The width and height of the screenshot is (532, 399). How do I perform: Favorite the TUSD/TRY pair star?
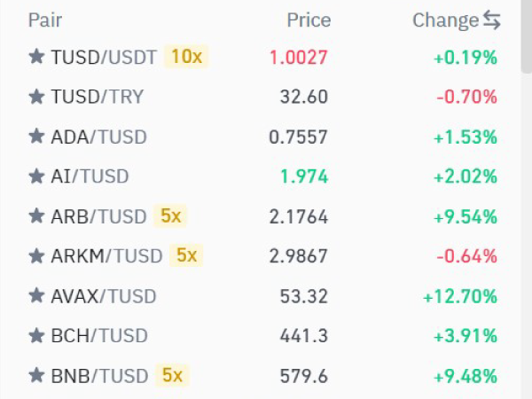tap(36, 98)
